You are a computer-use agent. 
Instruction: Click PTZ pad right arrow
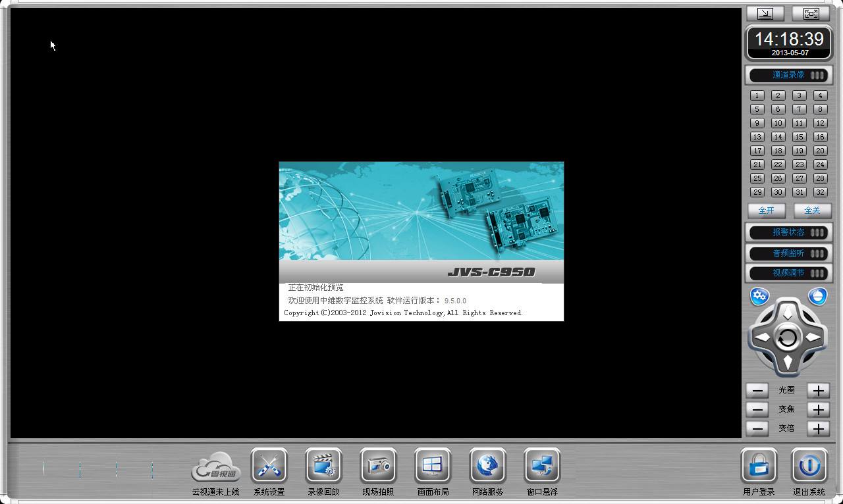coord(814,338)
